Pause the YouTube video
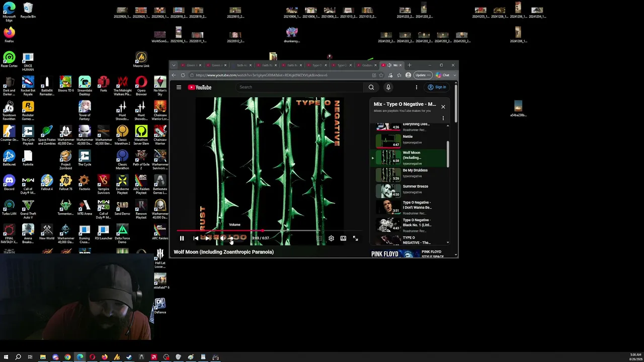The width and height of the screenshot is (644, 362). (182, 238)
